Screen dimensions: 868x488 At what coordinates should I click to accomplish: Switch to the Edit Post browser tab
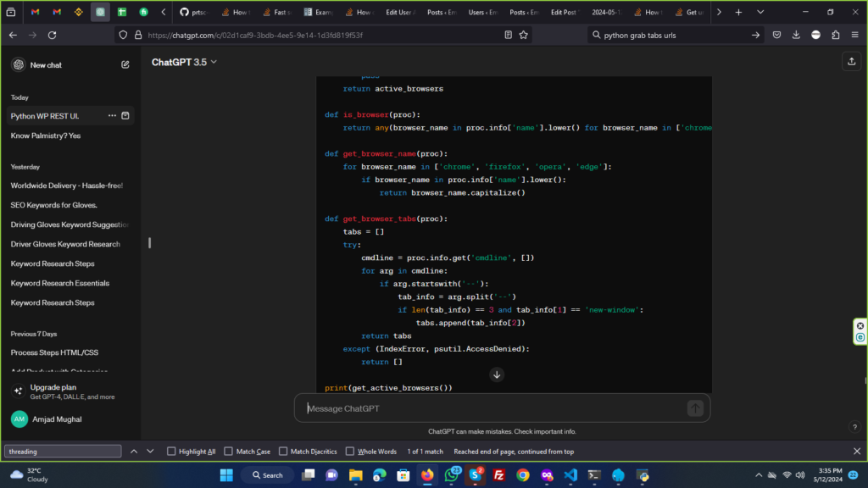pyautogui.click(x=564, y=13)
